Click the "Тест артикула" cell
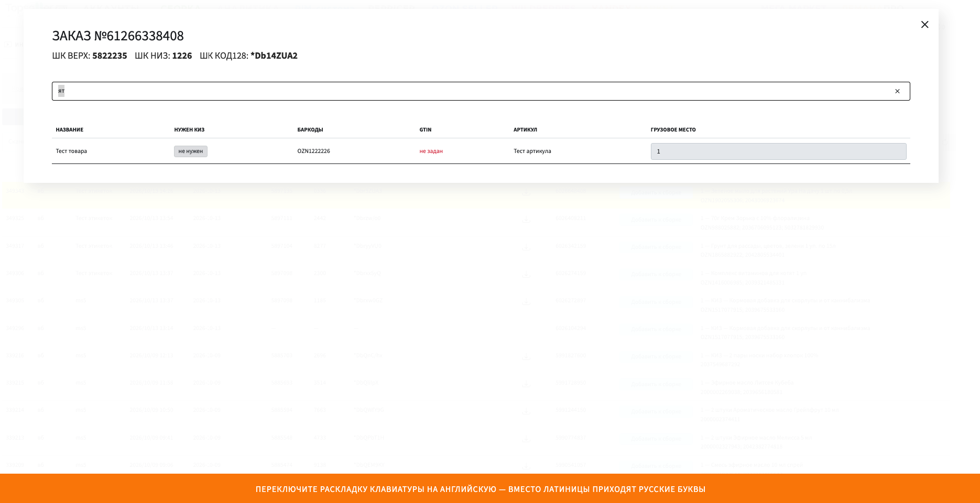 [x=532, y=151]
